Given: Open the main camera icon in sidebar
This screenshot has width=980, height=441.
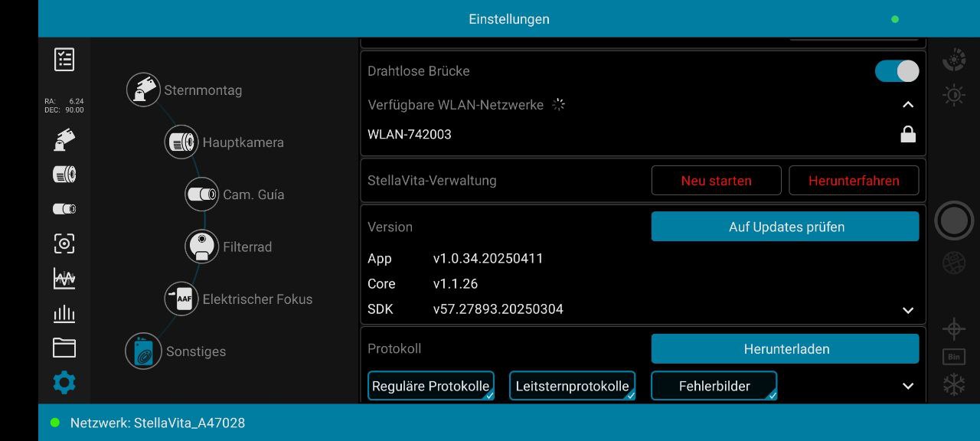Looking at the screenshot, I should 64,175.
